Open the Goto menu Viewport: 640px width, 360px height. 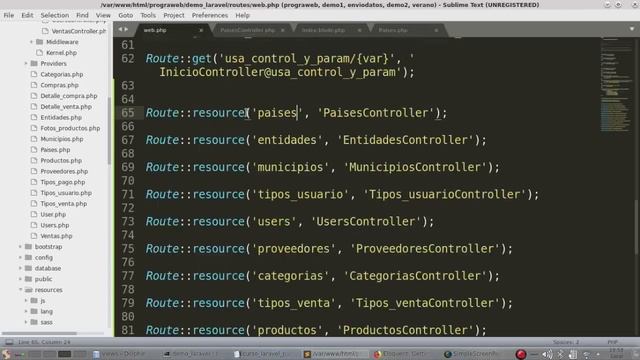(x=126, y=15)
